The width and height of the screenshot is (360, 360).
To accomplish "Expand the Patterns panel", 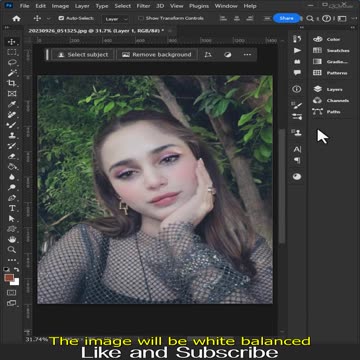I will pyautogui.click(x=331, y=73).
